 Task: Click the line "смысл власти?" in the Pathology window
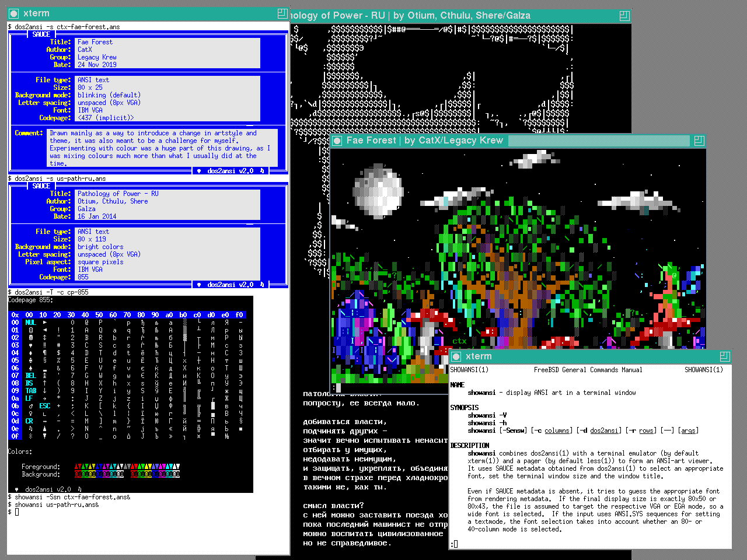333,506
